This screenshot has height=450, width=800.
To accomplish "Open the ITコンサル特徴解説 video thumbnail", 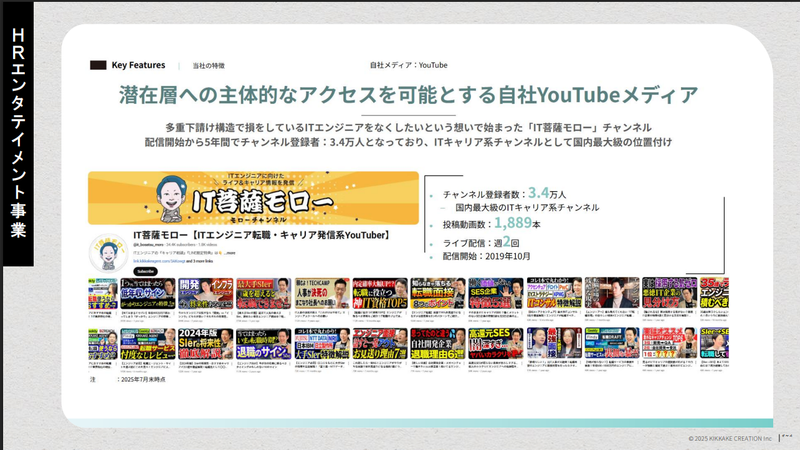I will tap(554, 293).
